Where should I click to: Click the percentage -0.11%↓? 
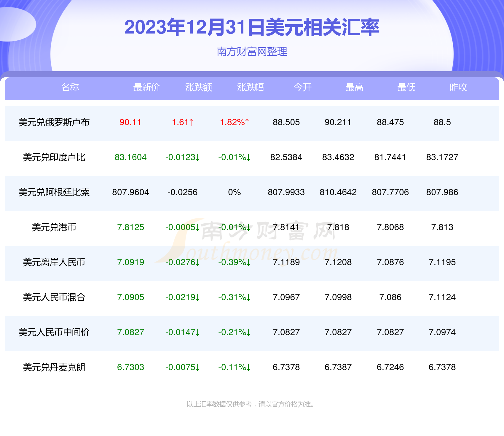[235, 367]
